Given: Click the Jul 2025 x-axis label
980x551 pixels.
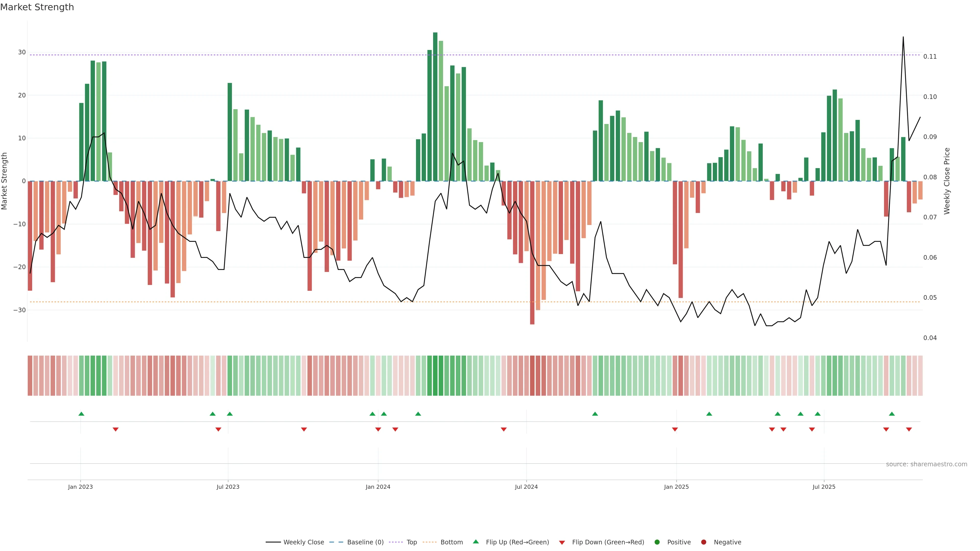Looking at the screenshot, I should [x=824, y=487].
